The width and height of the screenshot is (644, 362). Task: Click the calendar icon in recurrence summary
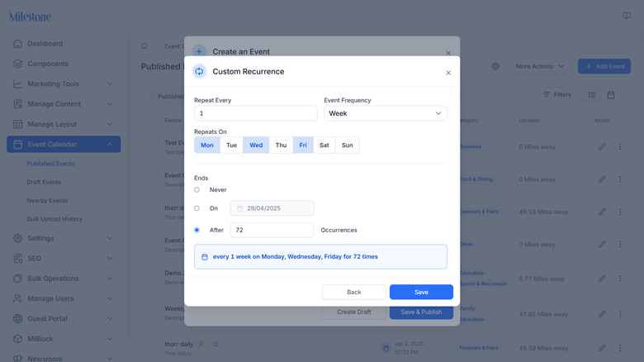[205, 257]
